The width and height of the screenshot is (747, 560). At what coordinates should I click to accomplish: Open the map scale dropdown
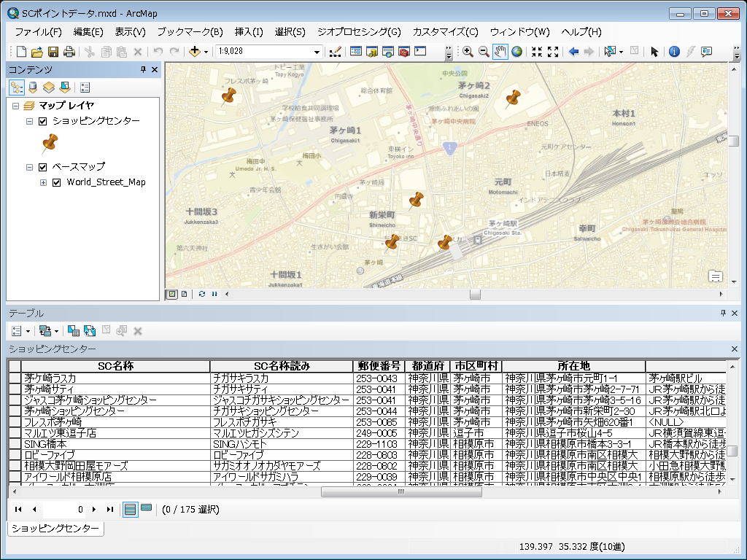point(317,52)
